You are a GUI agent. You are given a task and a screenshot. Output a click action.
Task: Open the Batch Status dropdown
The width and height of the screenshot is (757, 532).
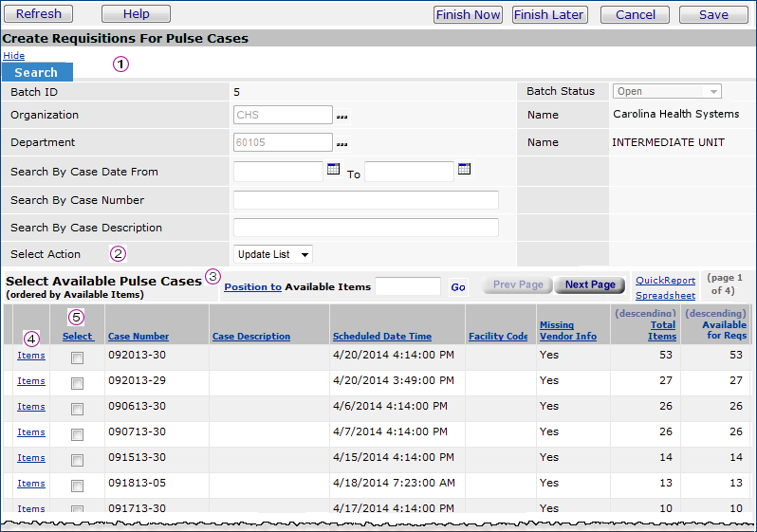pos(667,92)
